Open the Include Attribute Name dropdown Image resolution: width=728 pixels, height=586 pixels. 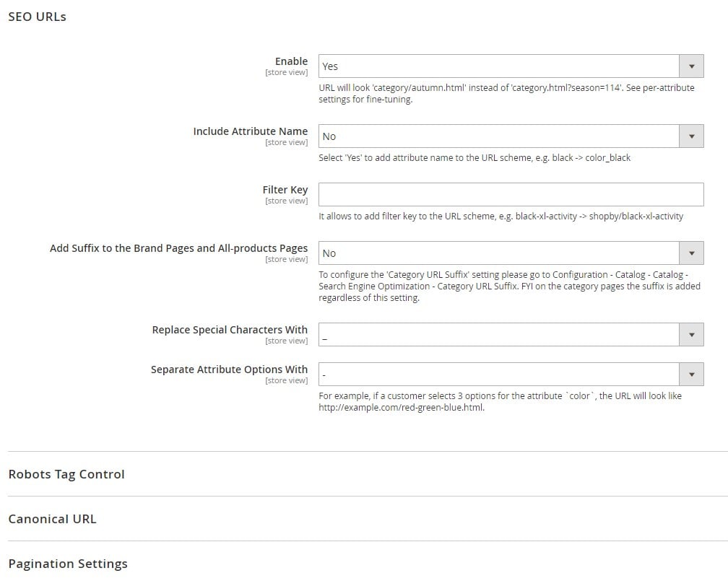click(511, 136)
